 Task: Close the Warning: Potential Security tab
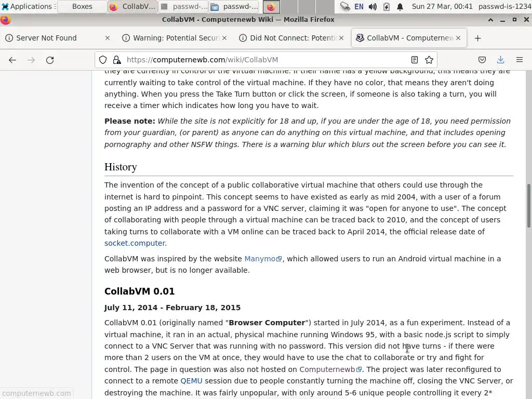tap(224, 38)
